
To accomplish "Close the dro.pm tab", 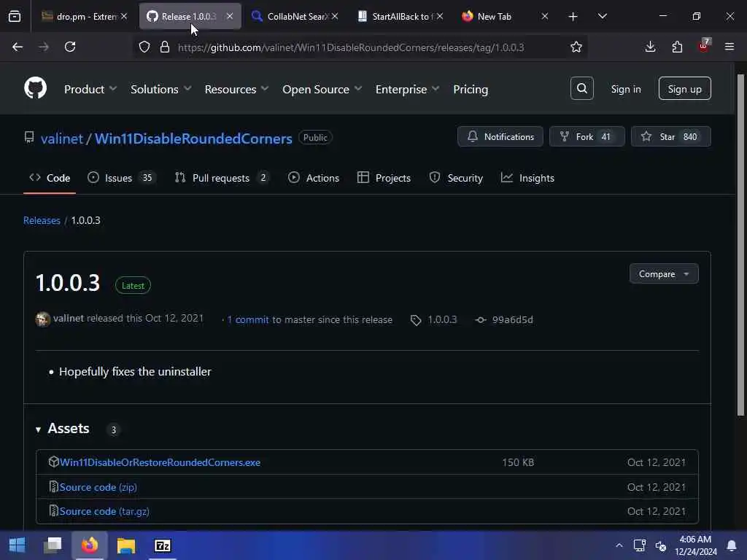I will [x=124, y=16].
